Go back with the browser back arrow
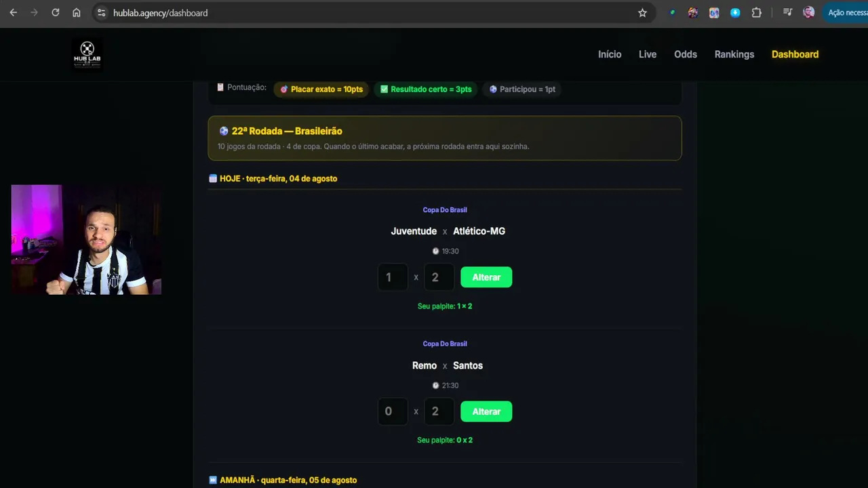The height and width of the screenshot is (488, 868). [13, 13]
